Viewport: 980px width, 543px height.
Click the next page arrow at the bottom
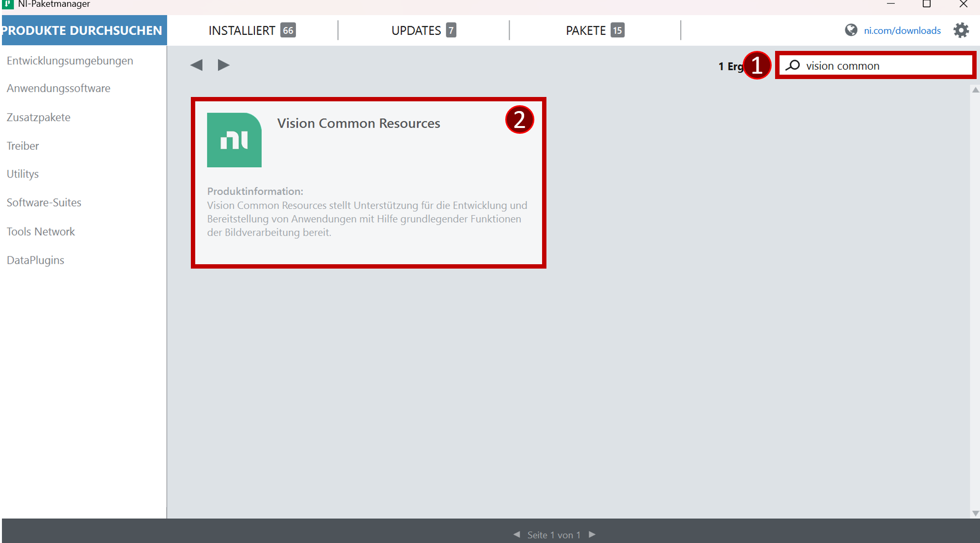[x=592, y=534]
